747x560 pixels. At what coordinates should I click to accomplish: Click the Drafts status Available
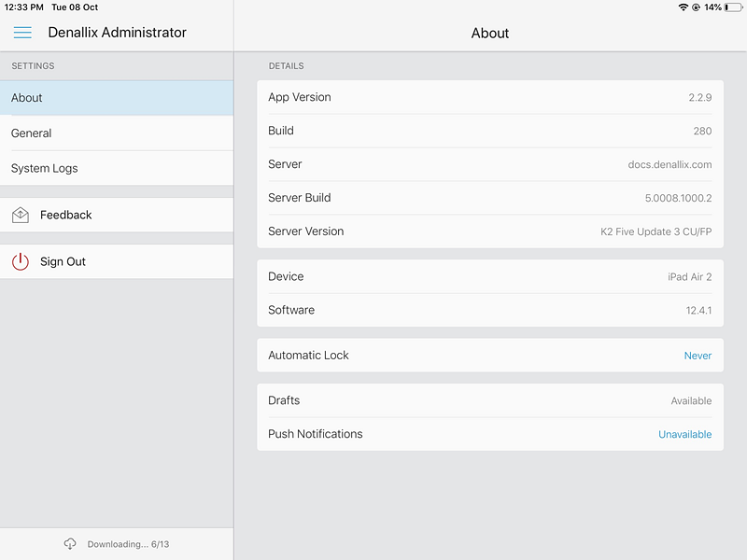[691, 401]
